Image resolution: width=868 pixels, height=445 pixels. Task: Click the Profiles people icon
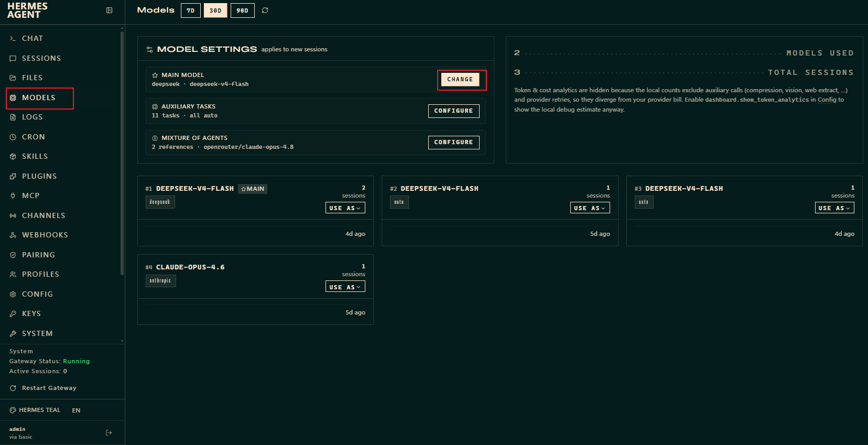pos(13,275)
